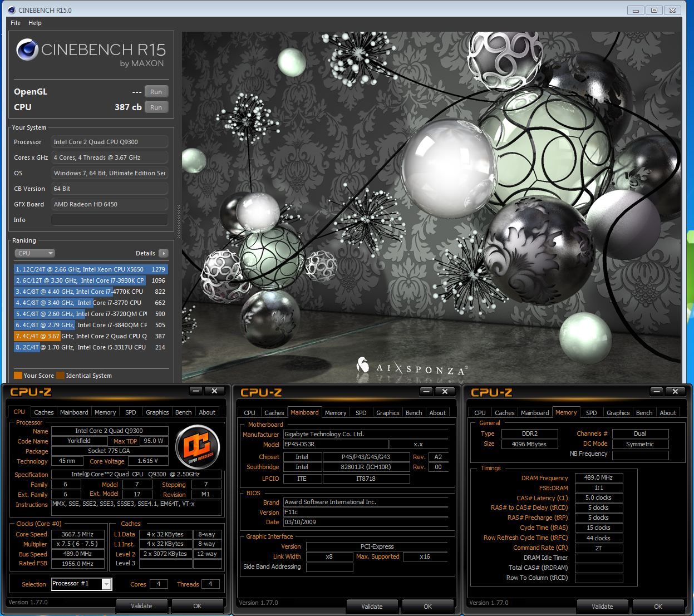Run the OpenGL benchmark
The height and width of the screenshot is (616, 694).
click(x=156, y=92)
